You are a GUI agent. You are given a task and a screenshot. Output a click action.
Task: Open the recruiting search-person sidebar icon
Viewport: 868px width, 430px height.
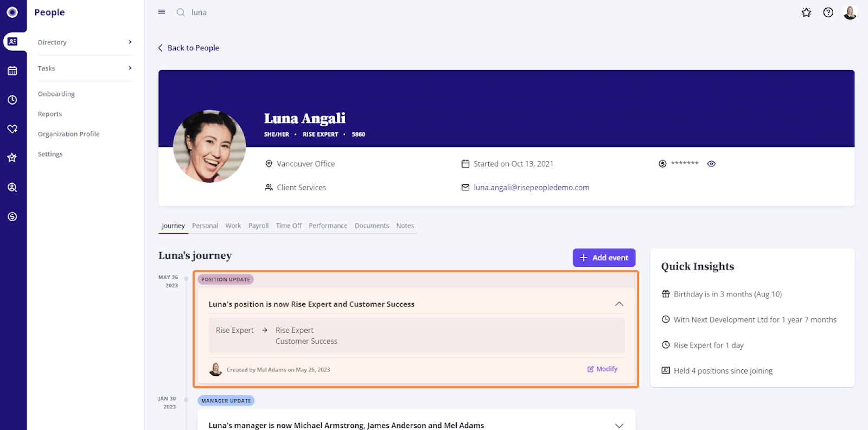pos(12,188)
